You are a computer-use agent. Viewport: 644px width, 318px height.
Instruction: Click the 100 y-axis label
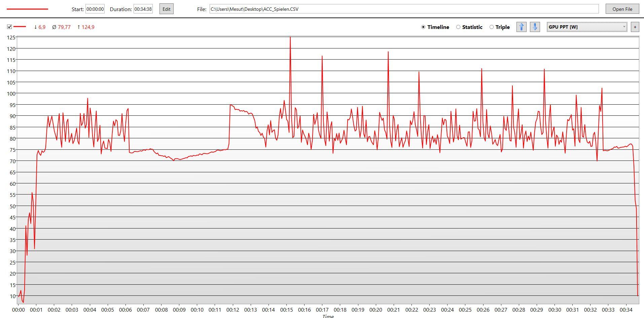pos(11,94)
